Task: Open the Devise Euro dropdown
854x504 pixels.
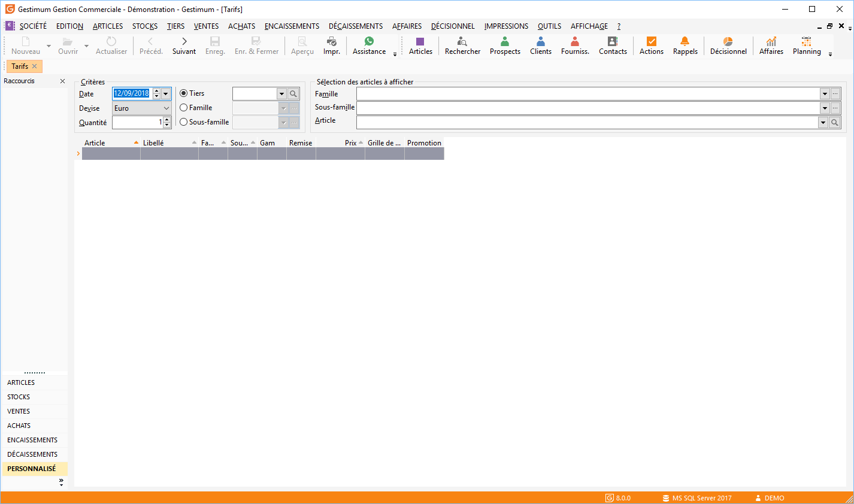Action: 166,108
